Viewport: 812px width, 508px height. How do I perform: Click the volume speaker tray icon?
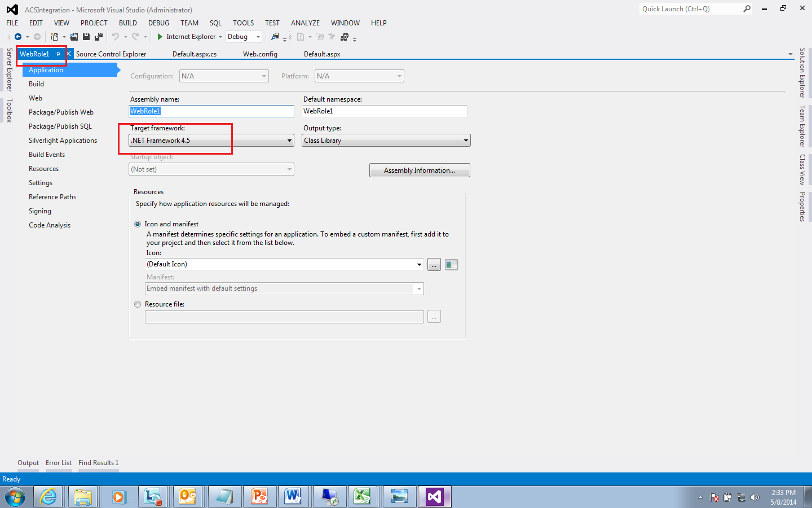[755, 497]
